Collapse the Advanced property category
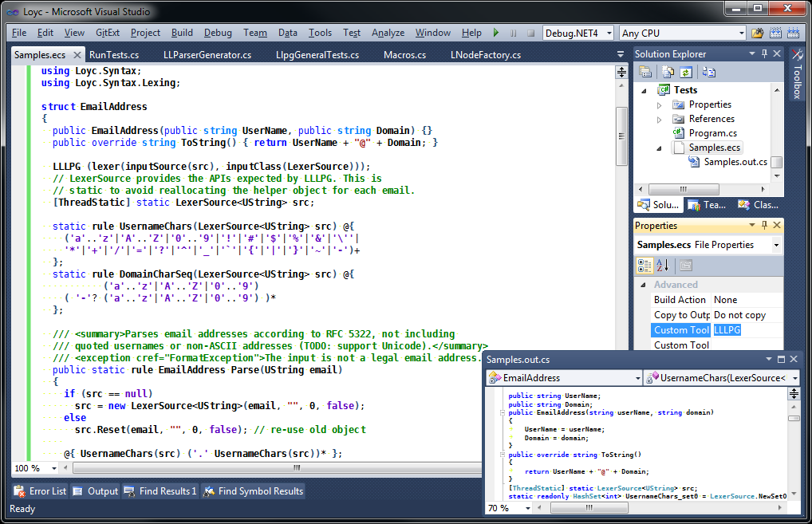The image size is (812, 524). [643, 285]
